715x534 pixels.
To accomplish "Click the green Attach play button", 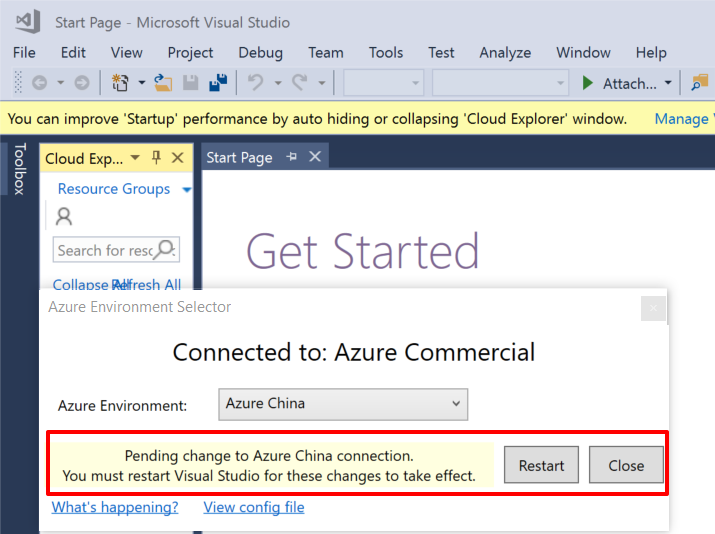I will coord(587,83).
